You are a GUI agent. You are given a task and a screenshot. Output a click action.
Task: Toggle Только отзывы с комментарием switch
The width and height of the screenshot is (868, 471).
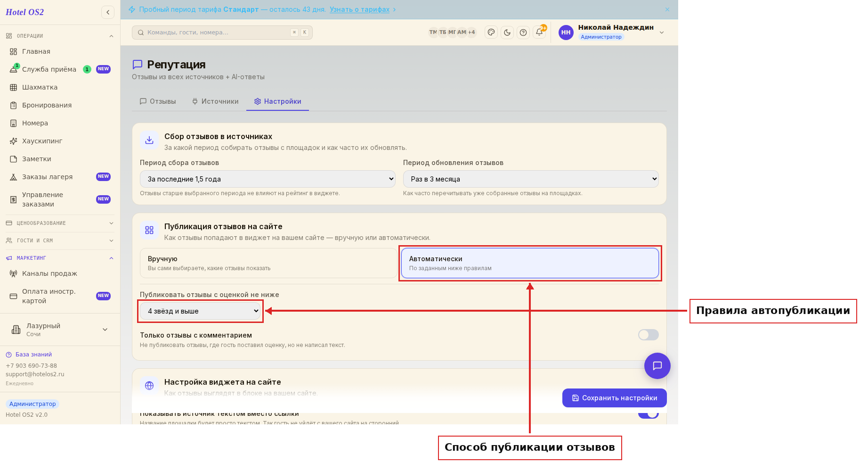(x=648, y=335)
